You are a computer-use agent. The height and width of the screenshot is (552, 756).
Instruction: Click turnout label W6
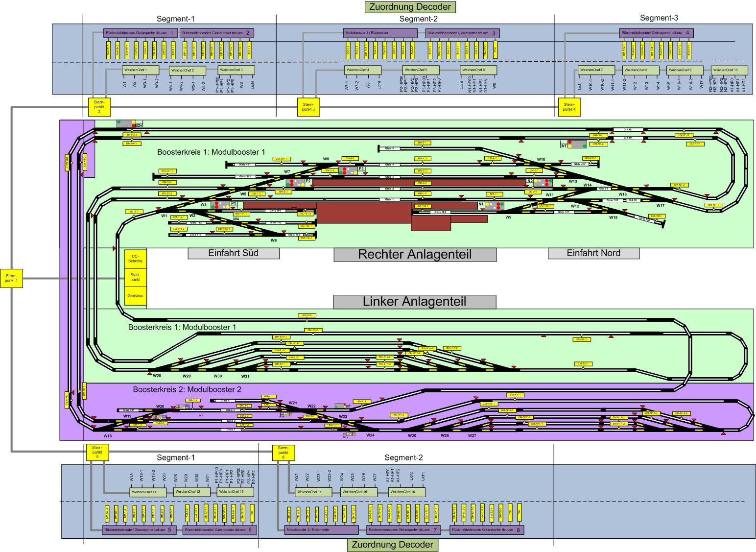[274, 240]
